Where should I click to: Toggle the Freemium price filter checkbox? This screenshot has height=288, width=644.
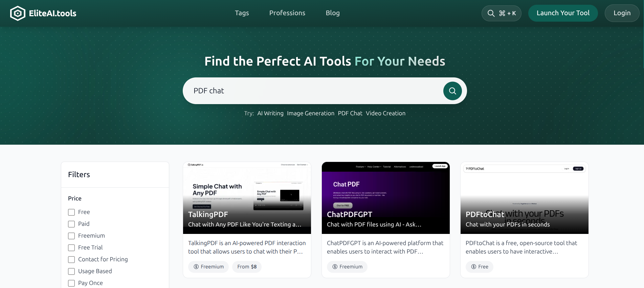pos(71,236)
